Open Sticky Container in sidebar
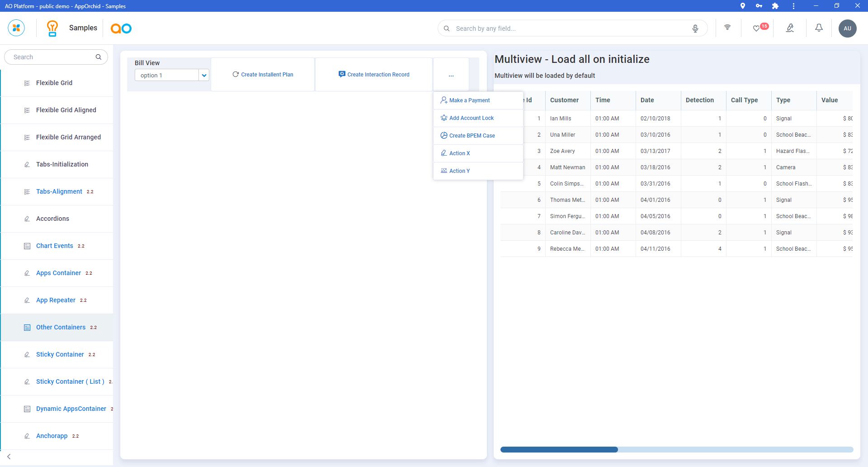868x467 pixels. click(60, 354)
